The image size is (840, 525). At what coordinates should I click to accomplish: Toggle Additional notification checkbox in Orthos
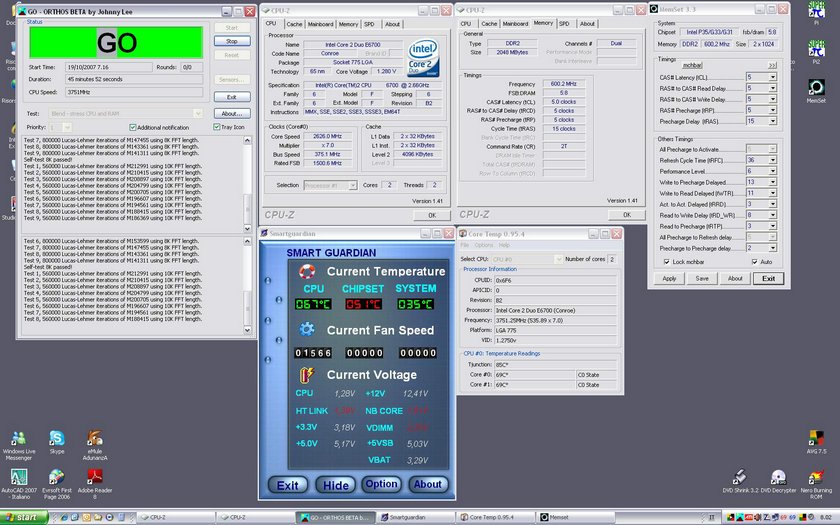point(133,128)
